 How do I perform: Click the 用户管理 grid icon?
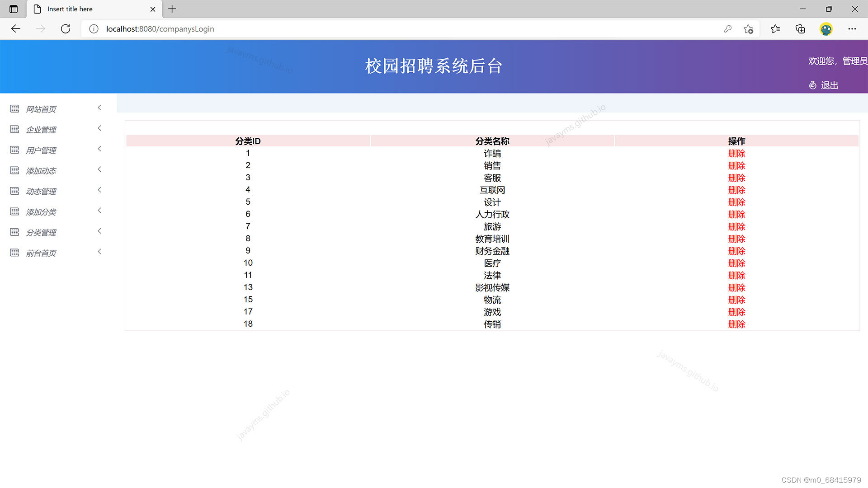(14, 150)
